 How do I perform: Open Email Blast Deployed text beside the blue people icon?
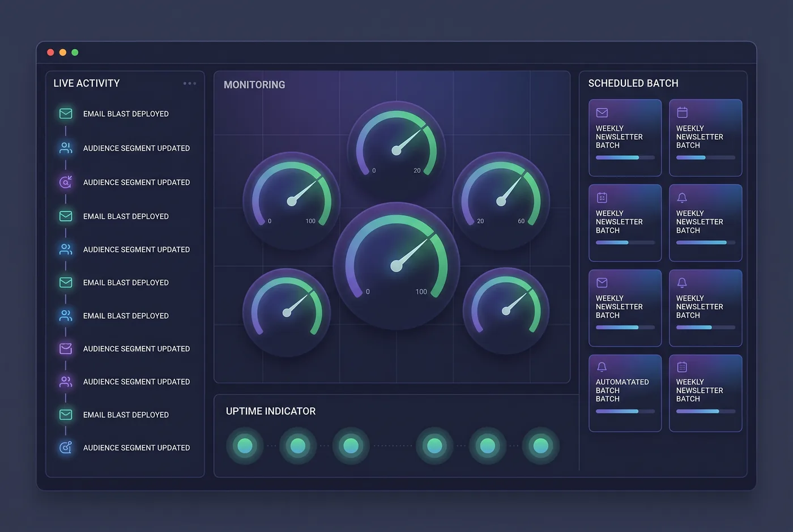(126, 316)
